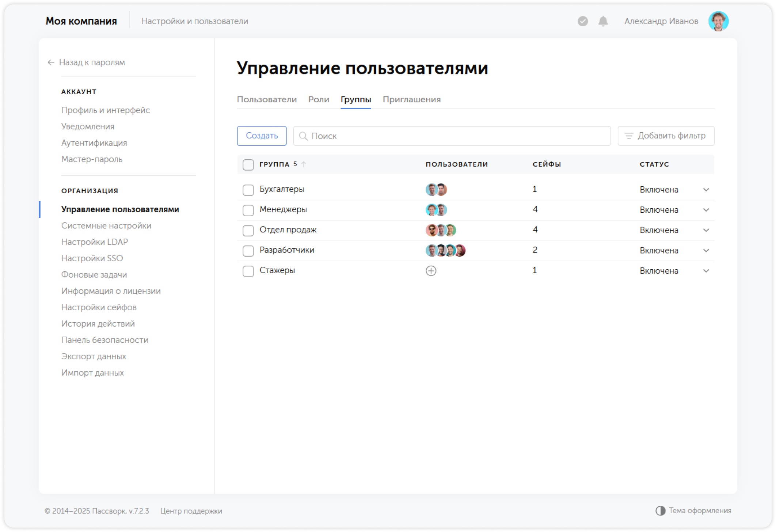Switch to the Пользователи tab
The height and width of the screenshot is (532, 776).
267,99
